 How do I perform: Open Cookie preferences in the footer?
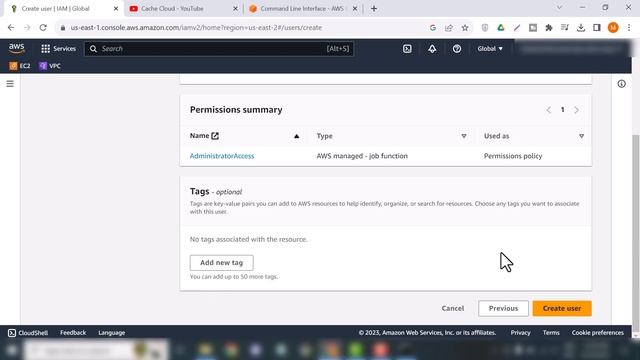[598, 333]
